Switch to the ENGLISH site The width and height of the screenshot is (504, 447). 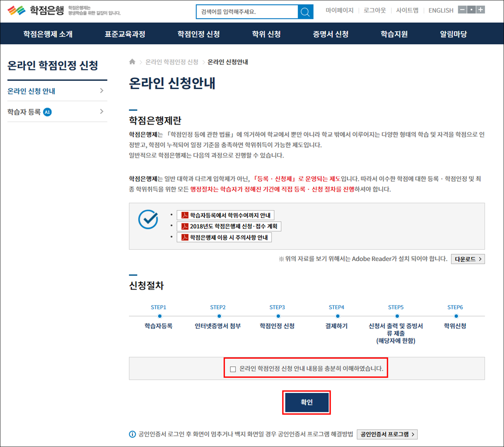[440, 10]
